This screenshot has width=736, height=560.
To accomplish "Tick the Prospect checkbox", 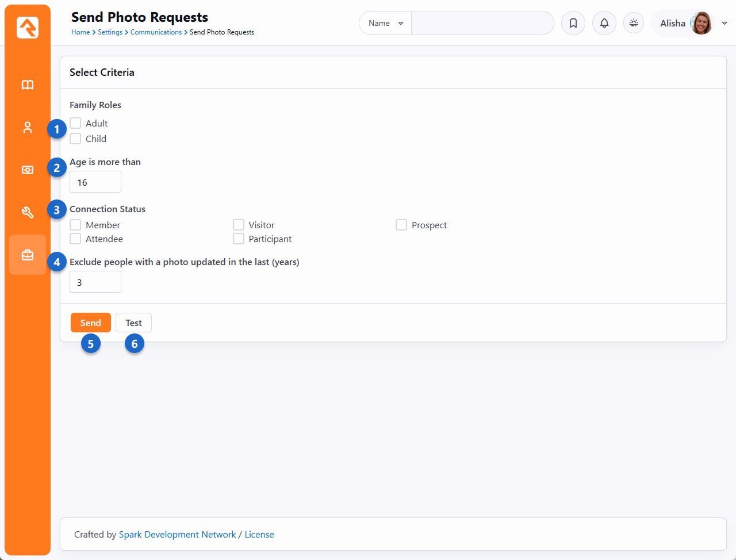I will 401,225.
